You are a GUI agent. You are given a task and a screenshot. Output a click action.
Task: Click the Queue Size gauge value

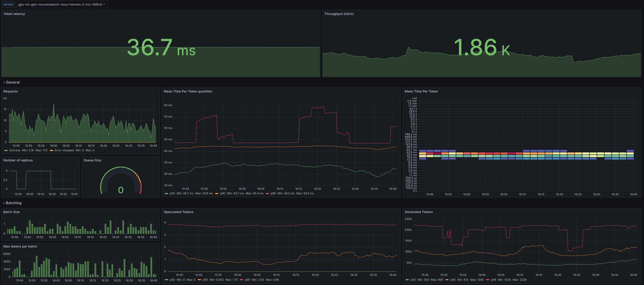[x=121, y=190]
